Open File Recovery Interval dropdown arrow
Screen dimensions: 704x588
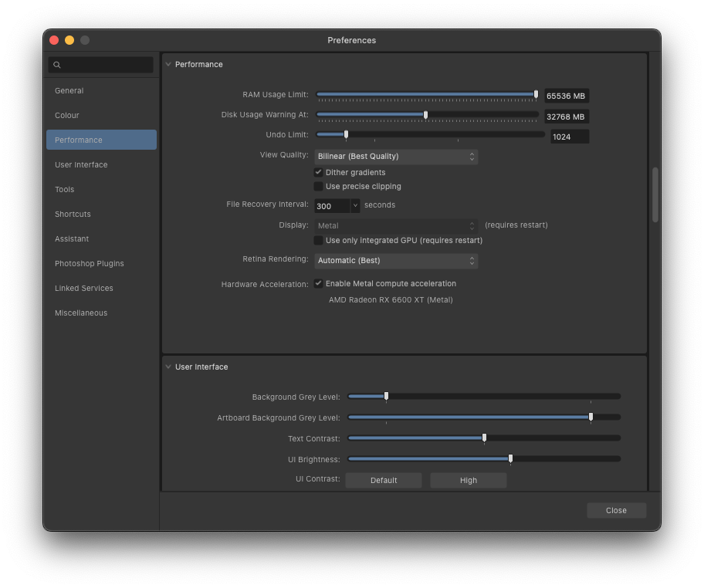tap(355, 205)
